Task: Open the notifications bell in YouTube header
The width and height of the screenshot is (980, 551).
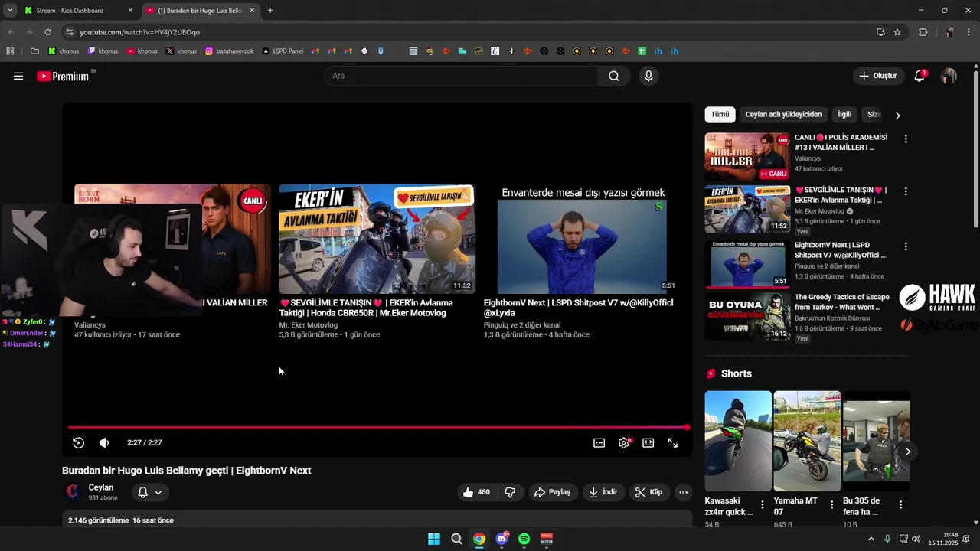Action: 920,76
